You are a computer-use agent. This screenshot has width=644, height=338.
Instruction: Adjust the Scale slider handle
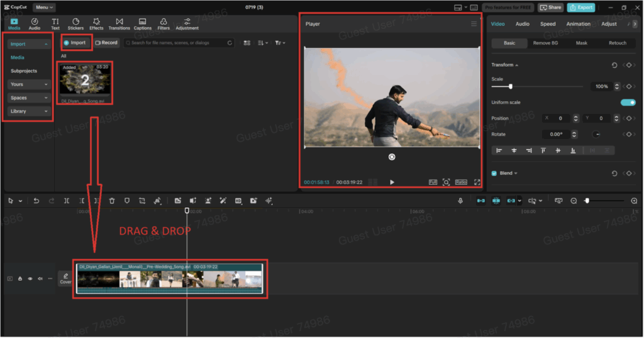(x=511, y=86)
